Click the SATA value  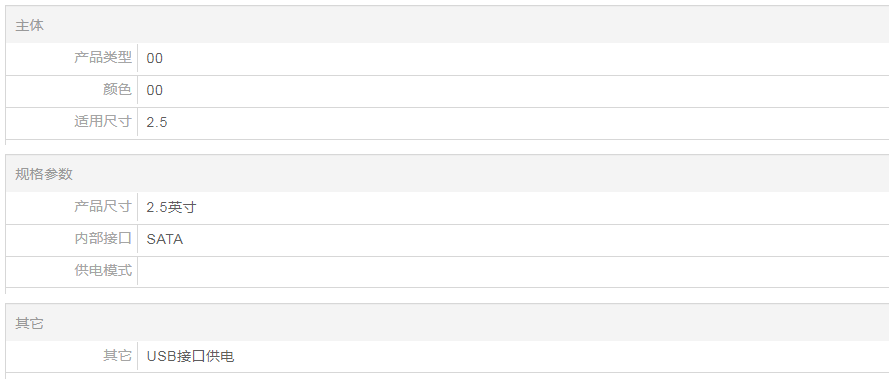click(165, 239)
